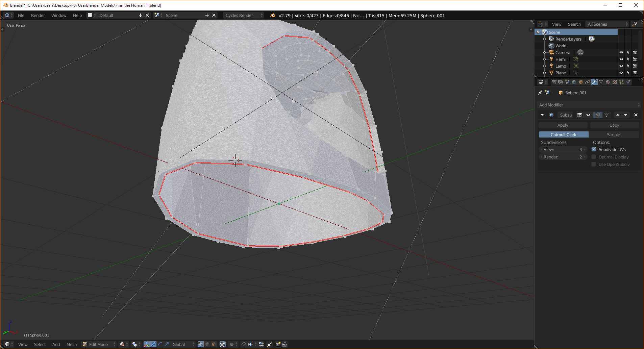Expand the RenderLayers tree item
Screen dimensions: 644x349
[544, 39]
